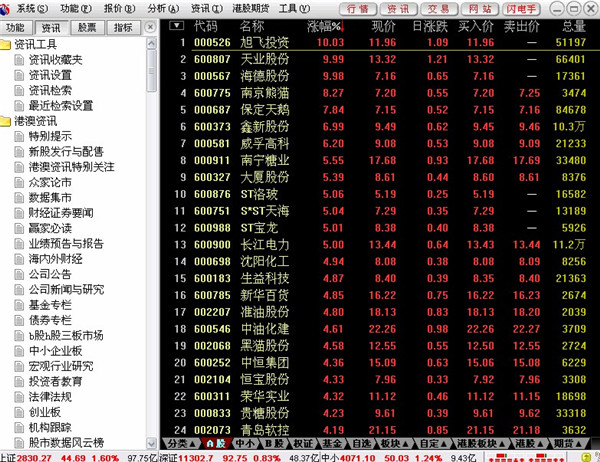The height and width of the screenshot is (462, 600).
Task: Open the dropdown arrow left of 代码 header
Action: click(x=176, y=26)
